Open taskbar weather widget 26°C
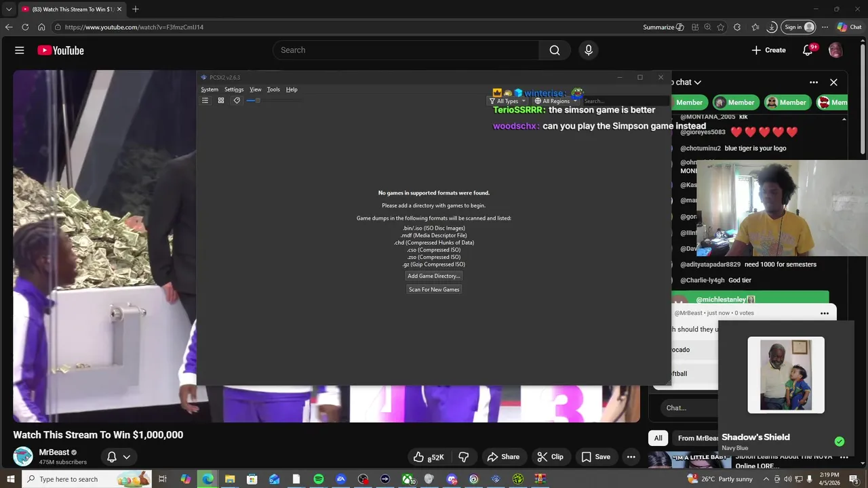868x488 pixels. [x=719, y=479]
